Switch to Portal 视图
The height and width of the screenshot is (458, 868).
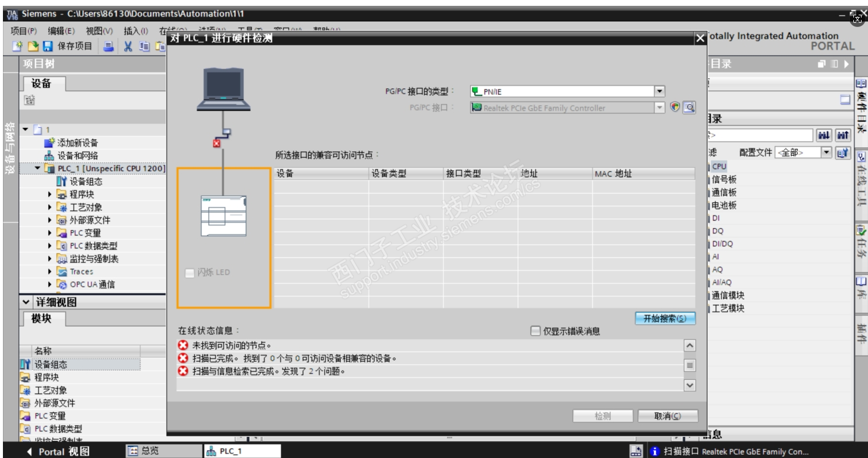[x=58, y=451]
